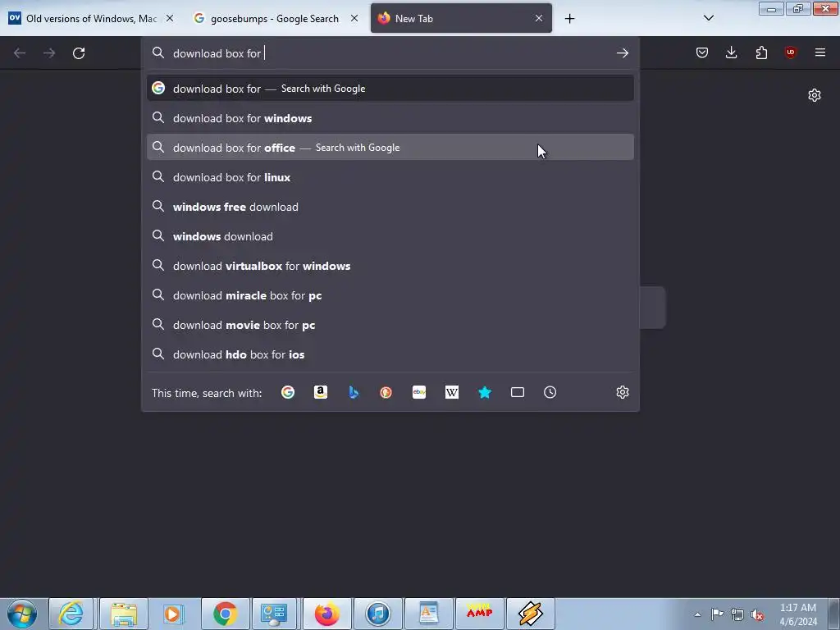Click the back navigation arrow

point(20,53)
